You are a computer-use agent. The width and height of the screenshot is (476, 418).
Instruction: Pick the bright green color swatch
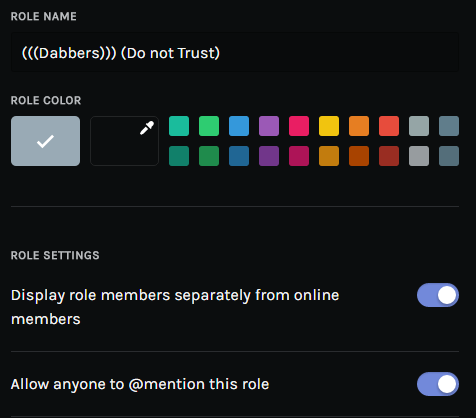209,126
